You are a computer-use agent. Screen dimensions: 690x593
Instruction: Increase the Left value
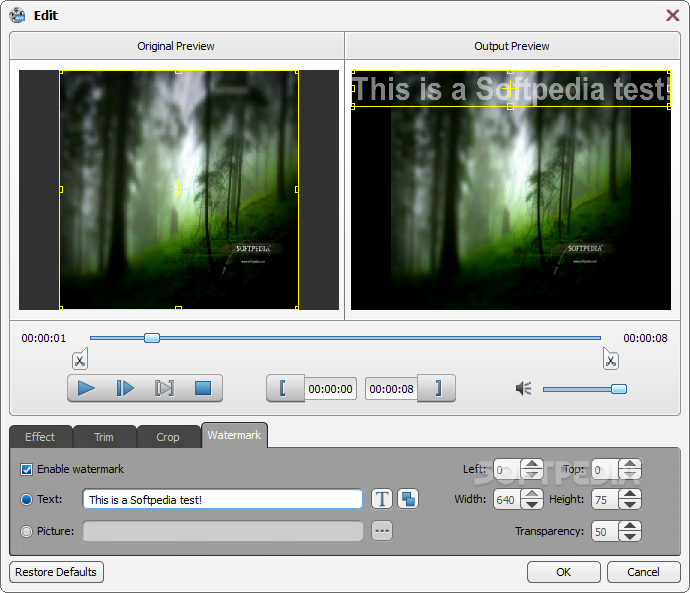[x=532, y=465]
